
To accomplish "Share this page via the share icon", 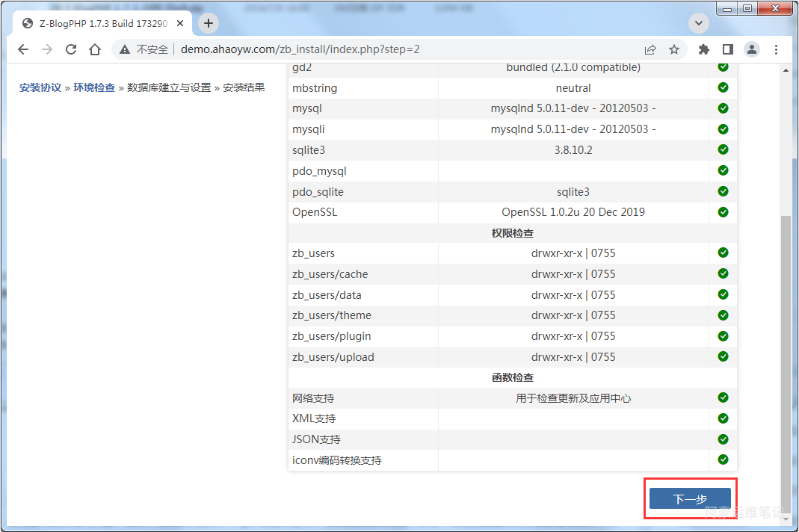I will [650, 49].
